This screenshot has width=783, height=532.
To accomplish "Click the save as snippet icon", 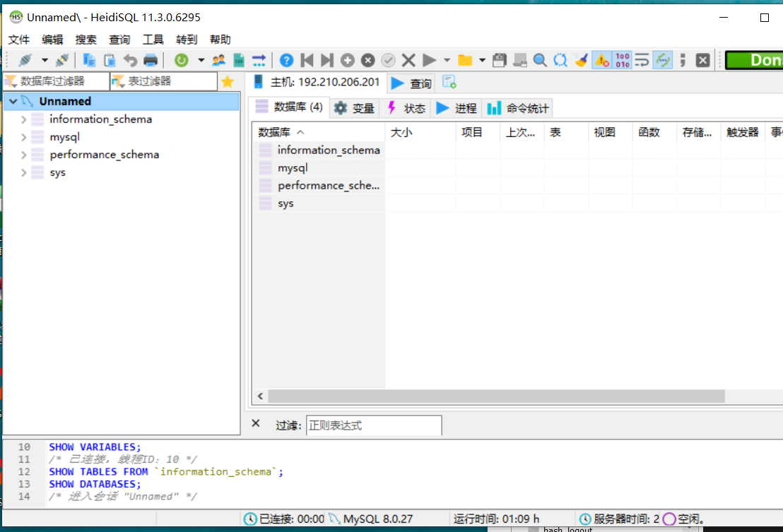I will [520, 60].
